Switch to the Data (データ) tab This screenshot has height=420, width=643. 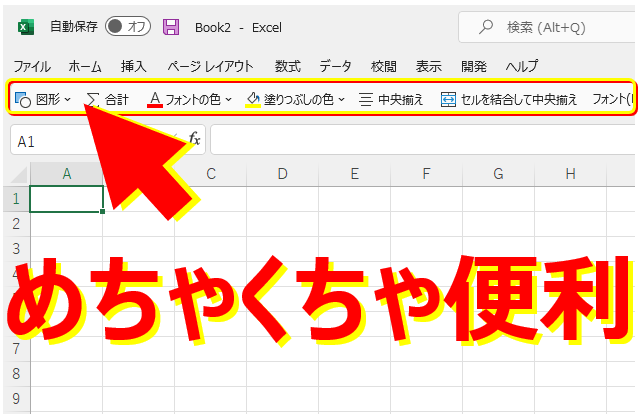point(335,66)
